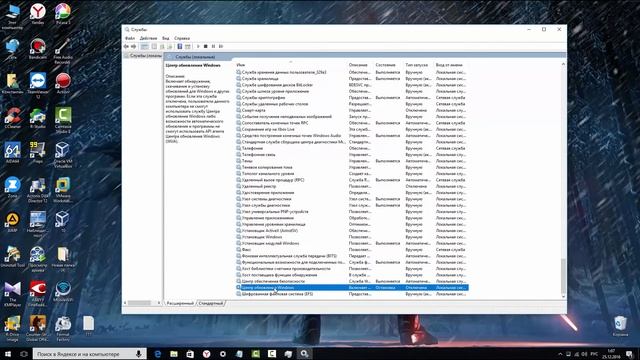Select the Удаленный реестр service row

pos(352,186)
